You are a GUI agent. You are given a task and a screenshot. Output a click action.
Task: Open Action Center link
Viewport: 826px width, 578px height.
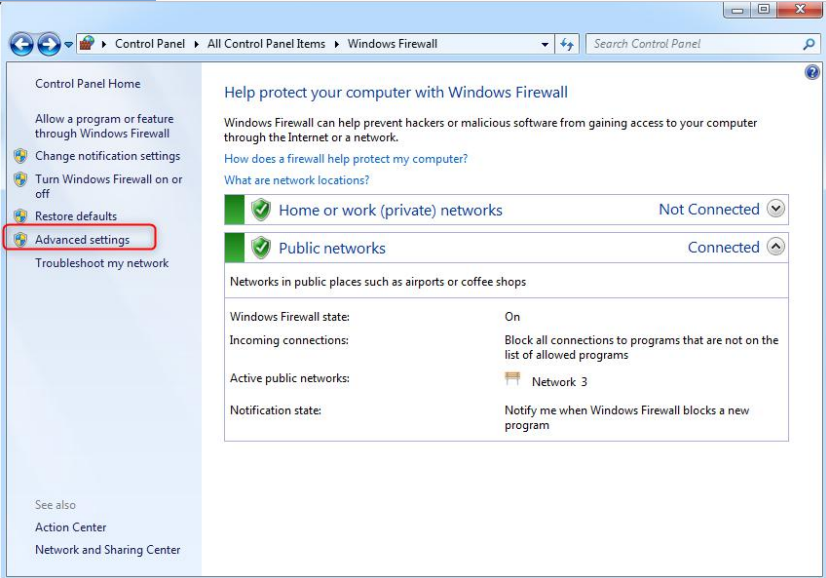[x=71, y=527]
